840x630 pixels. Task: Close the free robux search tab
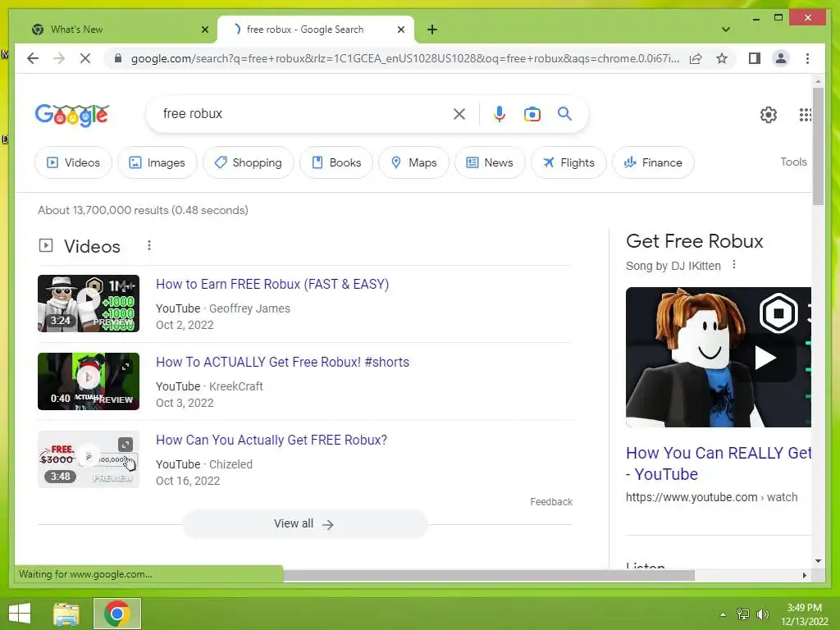point(400,30)
